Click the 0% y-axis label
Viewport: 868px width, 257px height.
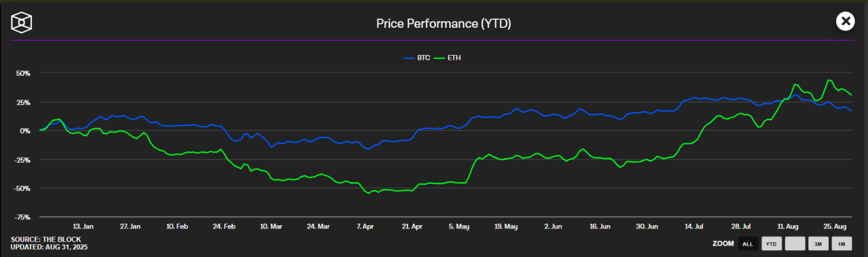point(24,130)
